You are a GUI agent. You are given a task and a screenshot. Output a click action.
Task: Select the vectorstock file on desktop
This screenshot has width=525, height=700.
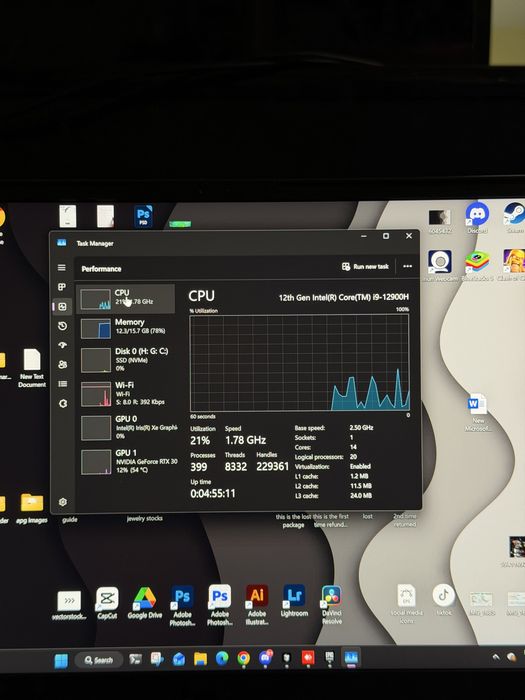coord(69,605)
